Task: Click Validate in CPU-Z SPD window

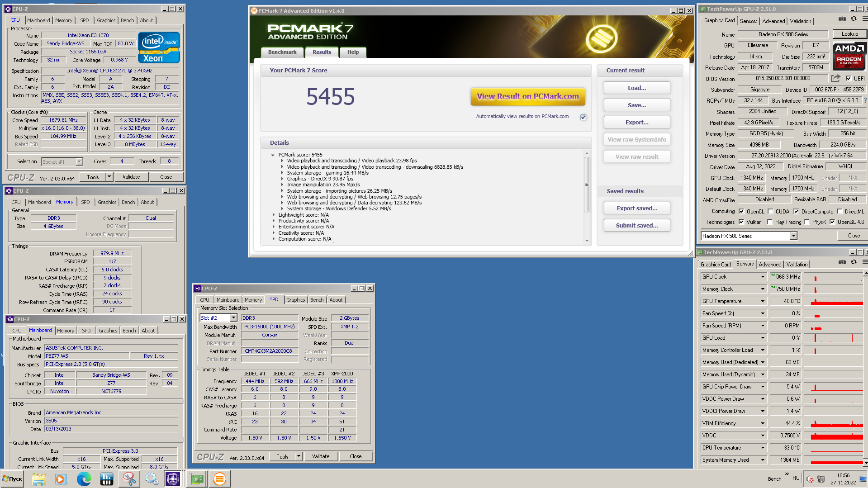Action: pyautogui.click(x=321, y=456)
